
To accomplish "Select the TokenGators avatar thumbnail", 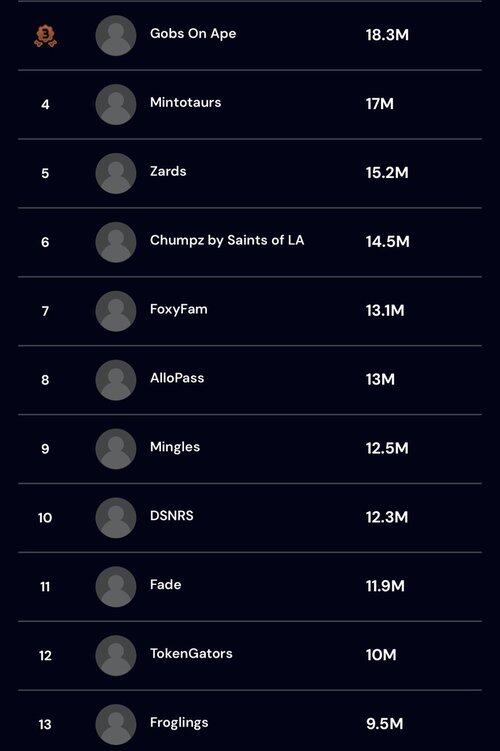I will click(x=116, y=656).
